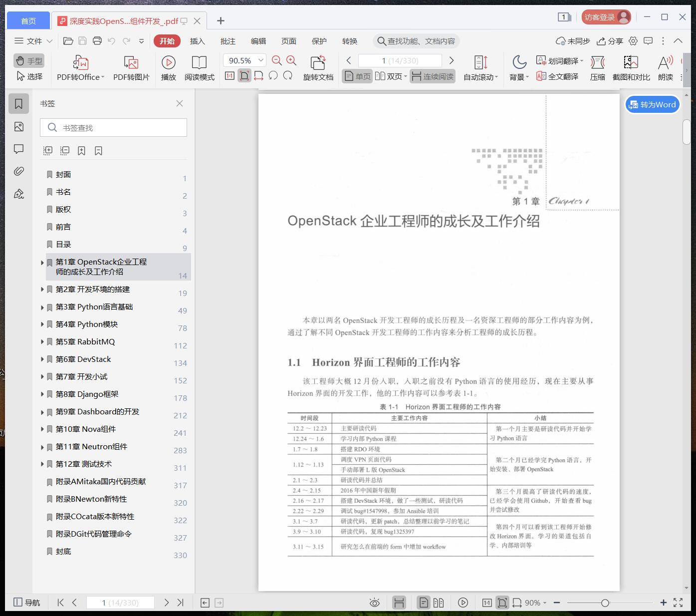Expand all bookmarks icon
The width and height of the screenshot is (696, 616).
pos(48,150)
